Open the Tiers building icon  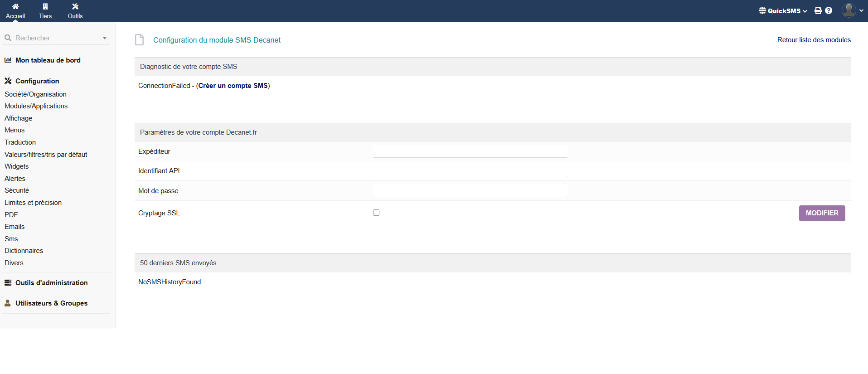[45, 6]
